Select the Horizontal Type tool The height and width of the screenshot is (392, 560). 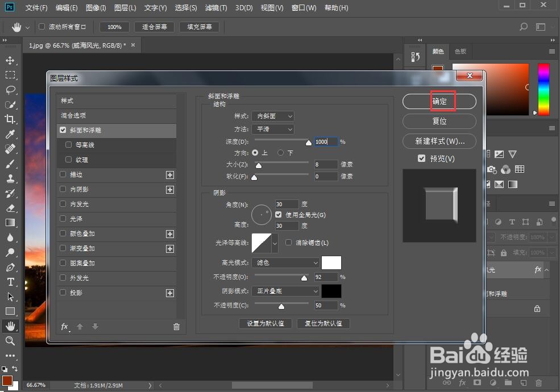(x=12, y=282)
